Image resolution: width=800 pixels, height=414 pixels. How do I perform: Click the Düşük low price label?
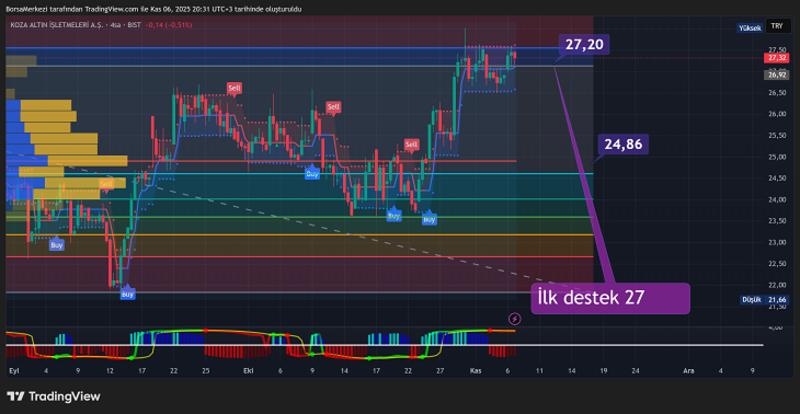750,300
